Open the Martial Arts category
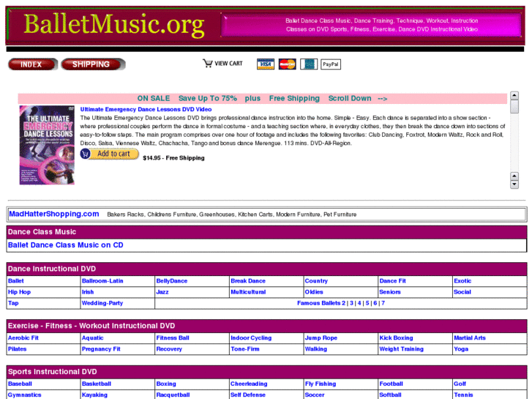Image resolution: width=532 pixels, height=399 pixels. tap(470, 338)
